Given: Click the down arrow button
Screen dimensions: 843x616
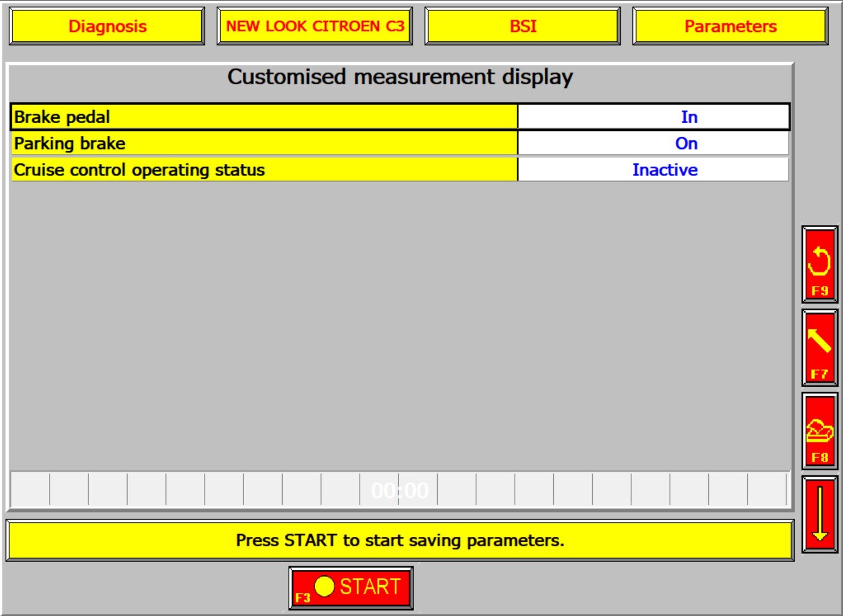Looking at the screenshot, I should pyautogui.click(x=819, y=514).
